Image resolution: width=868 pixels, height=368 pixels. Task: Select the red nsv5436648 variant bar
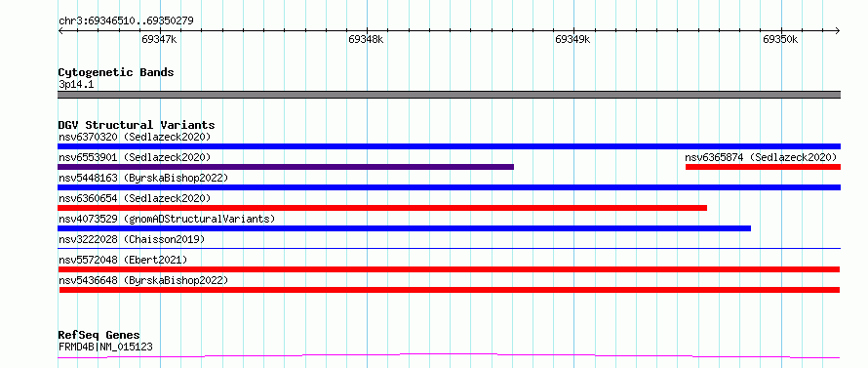[x=450, y=290]
